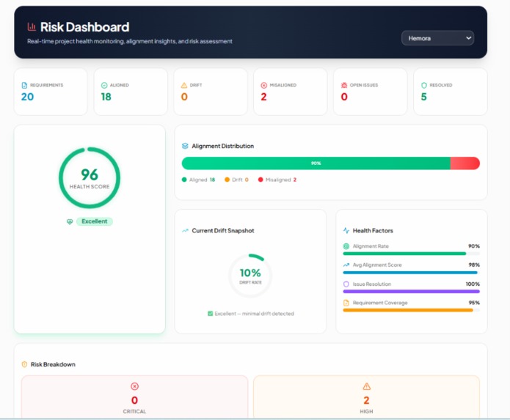Viewport: 510px width, 420px height.
Task: Click the Resolved shield icon
Action: click(x=424, y=85)
